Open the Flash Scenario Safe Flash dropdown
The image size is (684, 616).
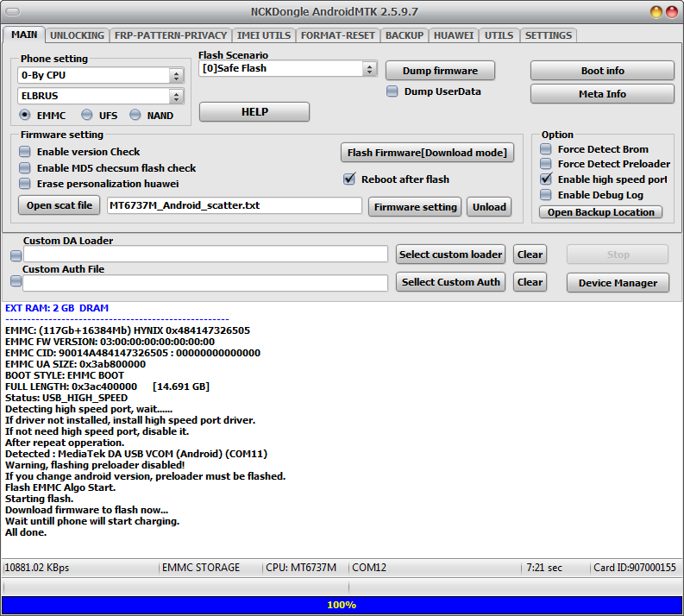click(x=369, y=68)
